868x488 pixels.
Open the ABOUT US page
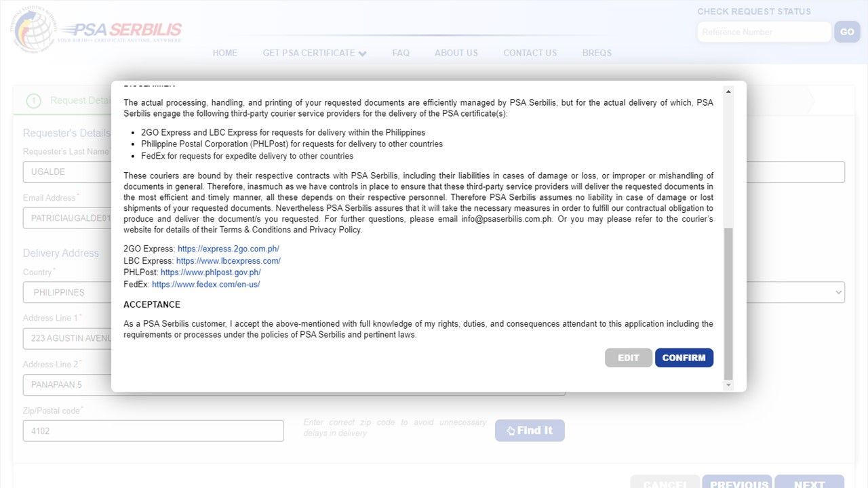click(456, 53)
